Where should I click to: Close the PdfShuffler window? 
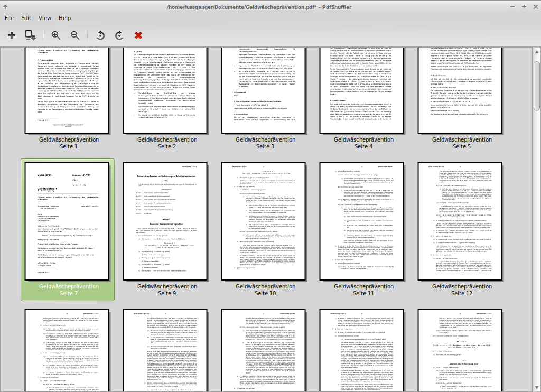[x=536, y=7]
